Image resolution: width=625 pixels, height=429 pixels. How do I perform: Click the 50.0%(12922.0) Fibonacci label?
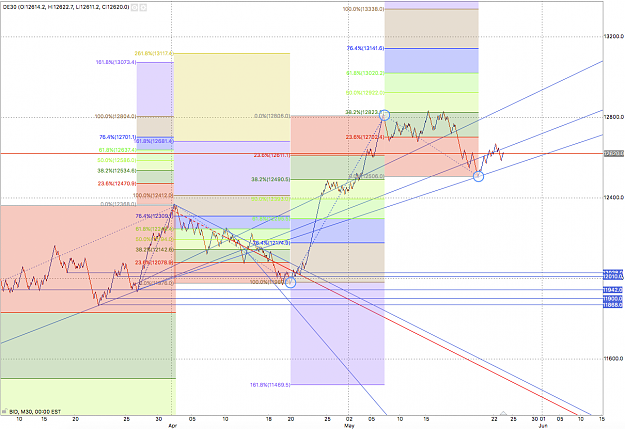pos(365,92)
